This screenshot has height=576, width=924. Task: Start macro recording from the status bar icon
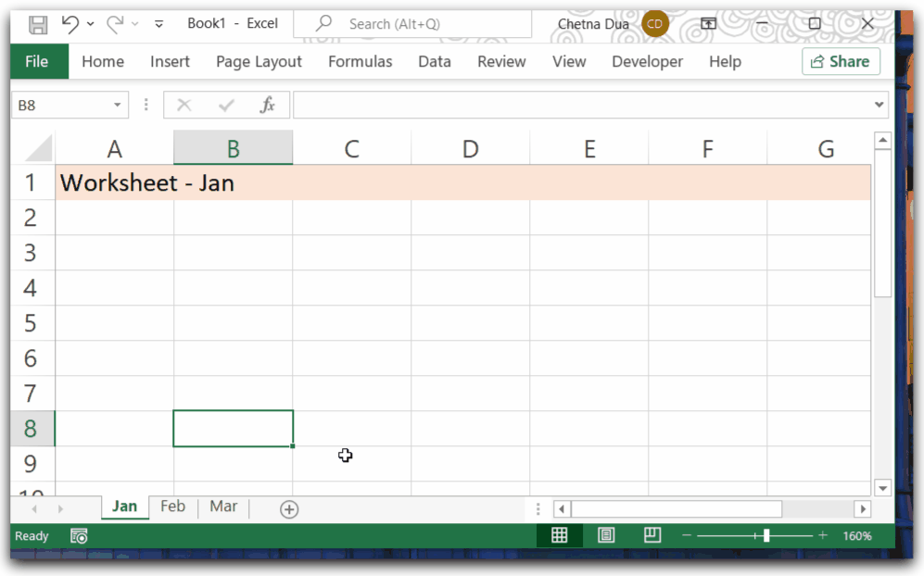(79, 535)
